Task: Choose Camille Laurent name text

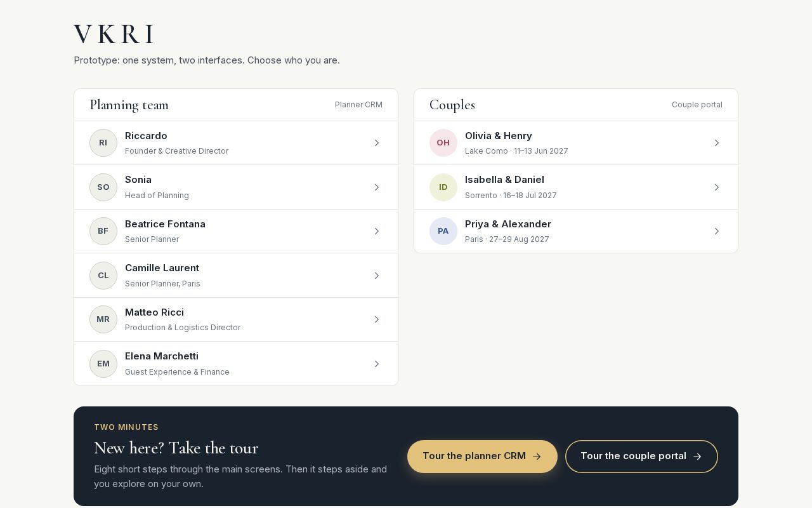Action: pos(162,268)
